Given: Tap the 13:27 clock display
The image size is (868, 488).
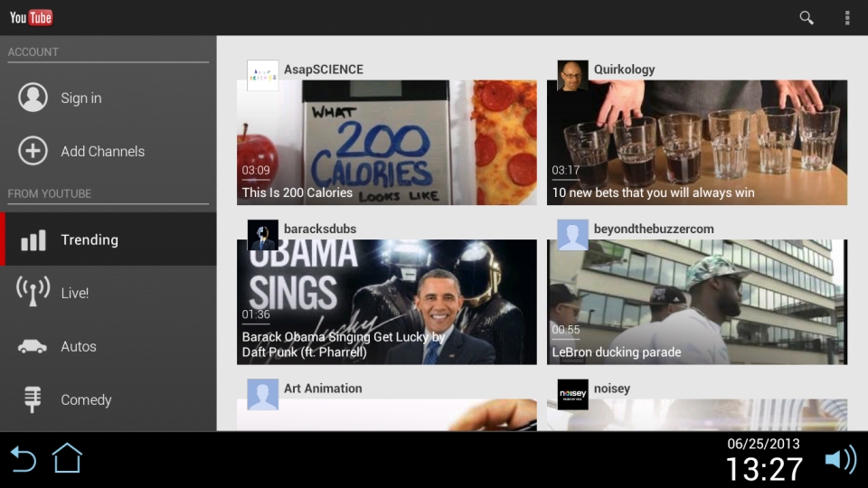Looking at the screenshot, I should (764, 469).
